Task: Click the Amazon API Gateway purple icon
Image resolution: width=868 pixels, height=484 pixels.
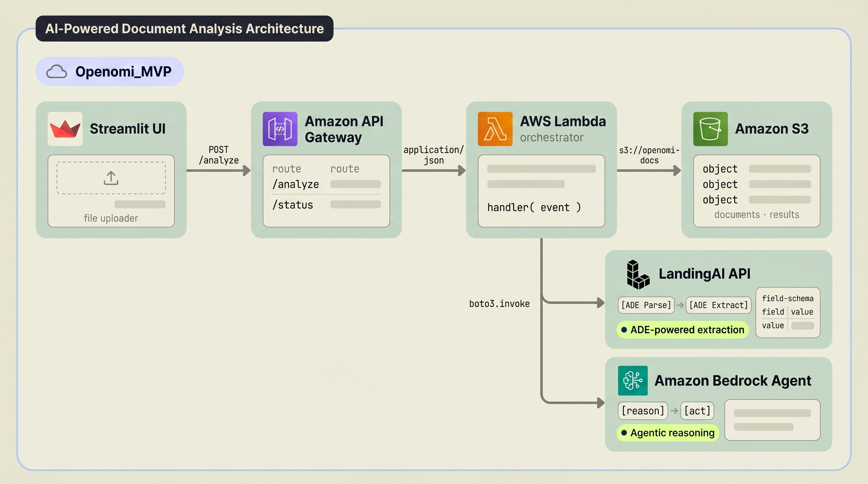Action: [280, 129]
